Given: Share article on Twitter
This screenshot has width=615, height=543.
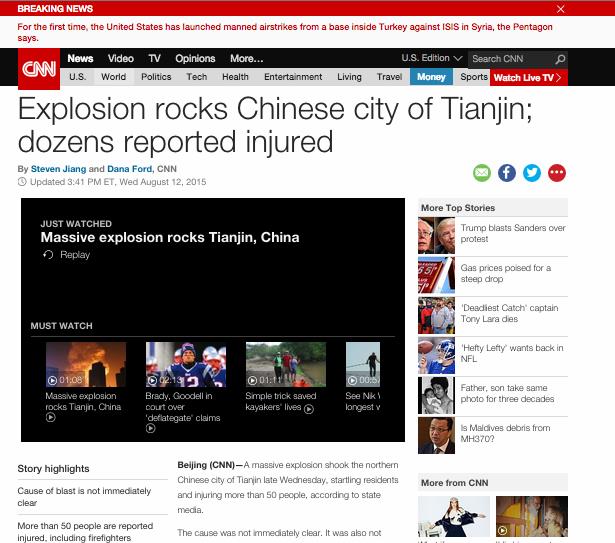Looking at the screenshot, I should 532,173.
